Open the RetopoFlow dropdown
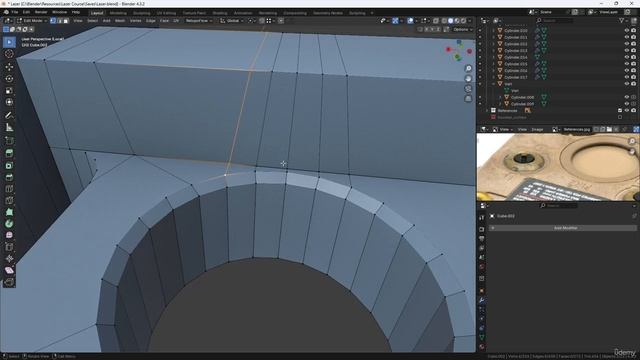 (x=198, y=20)
